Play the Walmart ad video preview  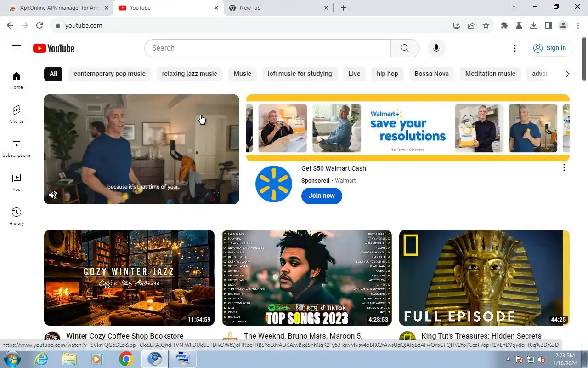[x=141, y=149]
